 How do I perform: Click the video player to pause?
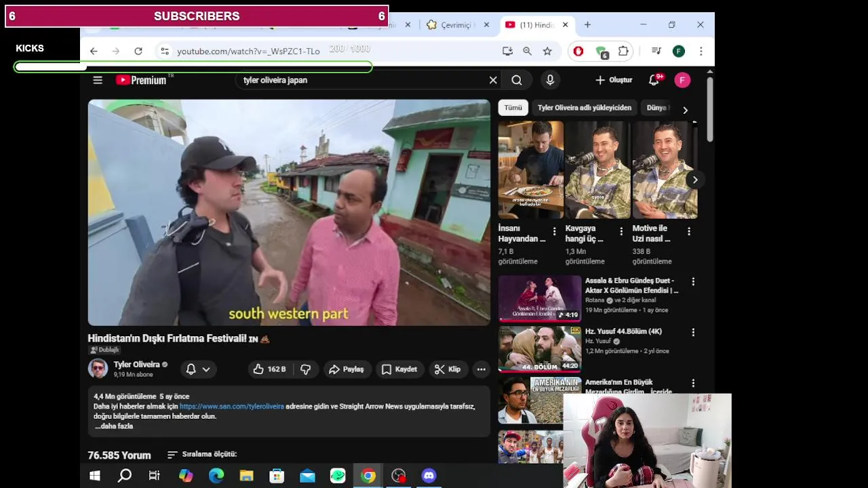pos(289,213)
